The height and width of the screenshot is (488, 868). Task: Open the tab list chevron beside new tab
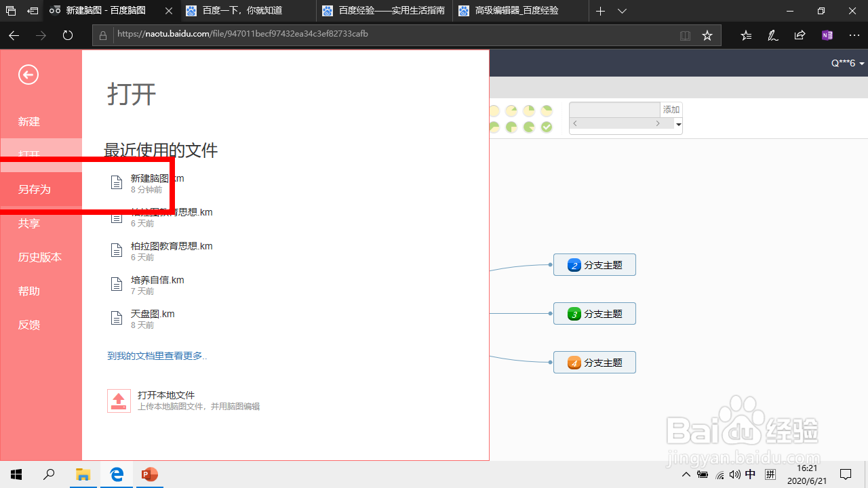(x=622, y=11)
